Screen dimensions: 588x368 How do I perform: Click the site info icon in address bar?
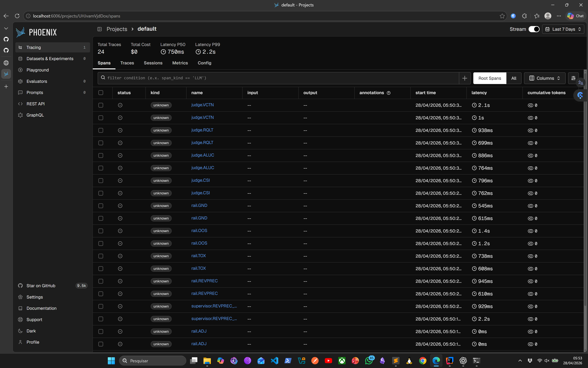(x=28, y=16)
